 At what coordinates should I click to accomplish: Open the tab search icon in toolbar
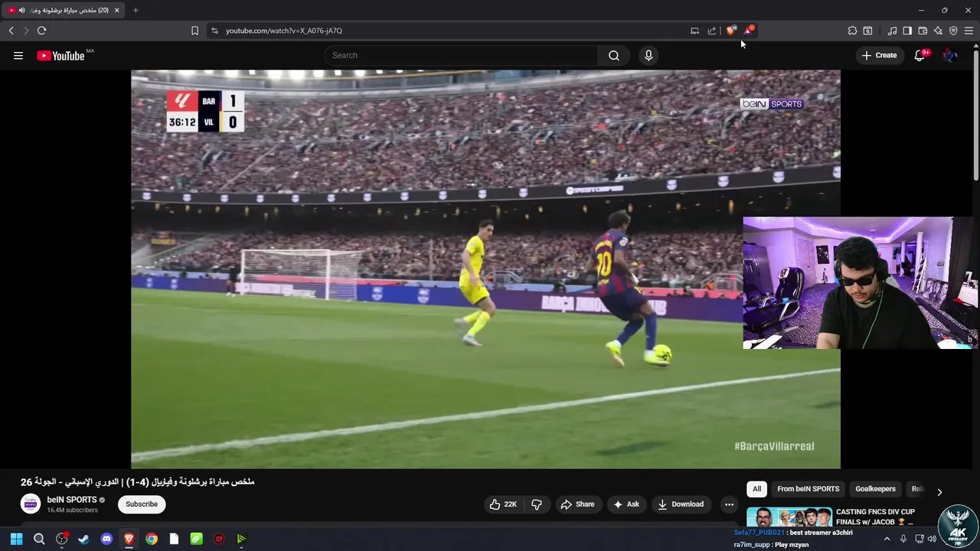(867, 31)
